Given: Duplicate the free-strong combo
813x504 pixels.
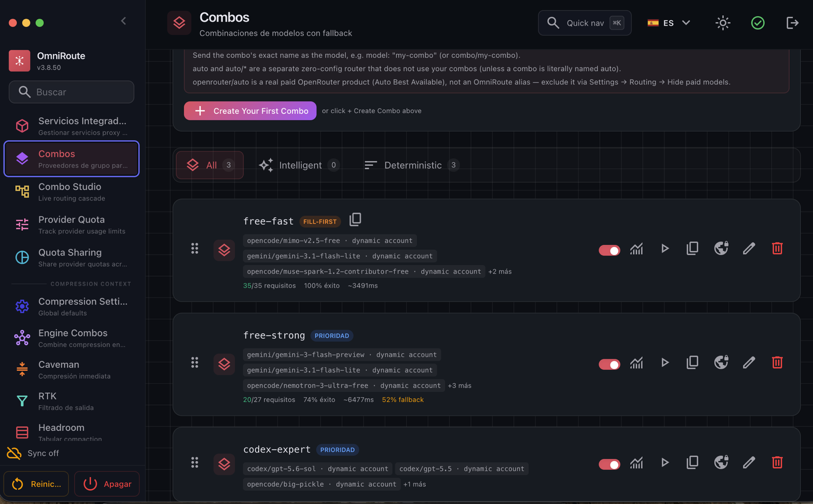Looking at the screenshot, I should [692, 363].
